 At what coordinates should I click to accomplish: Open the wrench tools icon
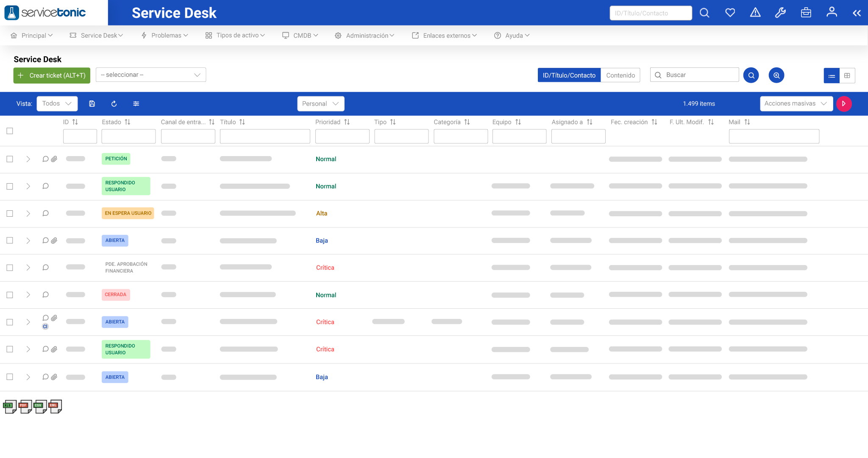pyautogui.click(x=781, y=13)
